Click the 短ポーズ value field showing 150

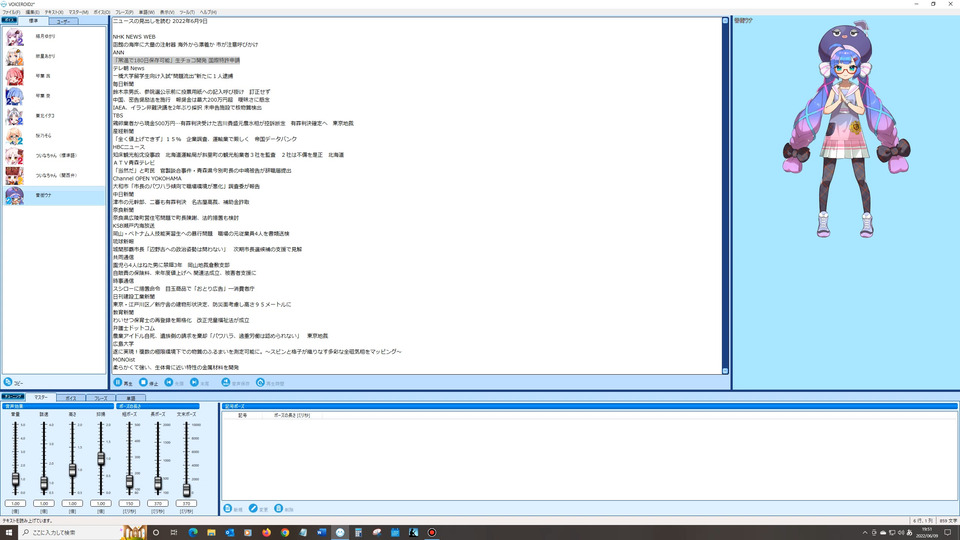tap(129, 503)
